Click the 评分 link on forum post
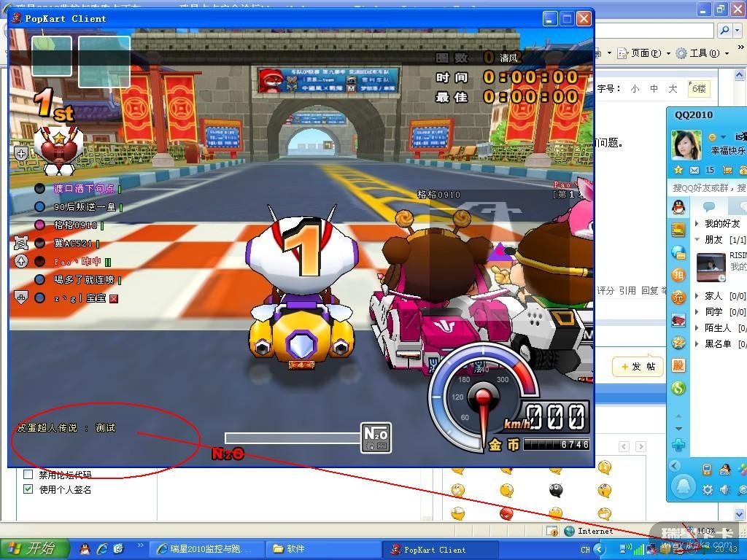Viewport: 747px width, 560px height. click(605, 290)
